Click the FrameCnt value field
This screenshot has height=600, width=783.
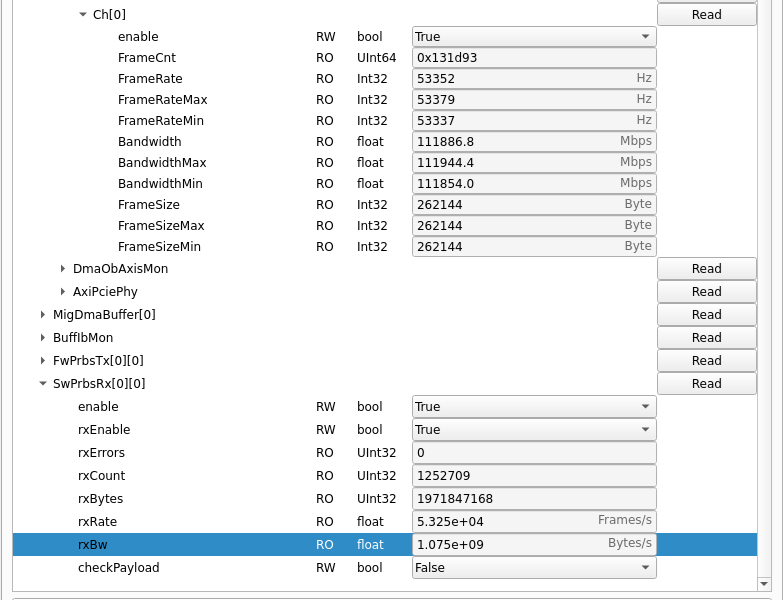point(533,58)
